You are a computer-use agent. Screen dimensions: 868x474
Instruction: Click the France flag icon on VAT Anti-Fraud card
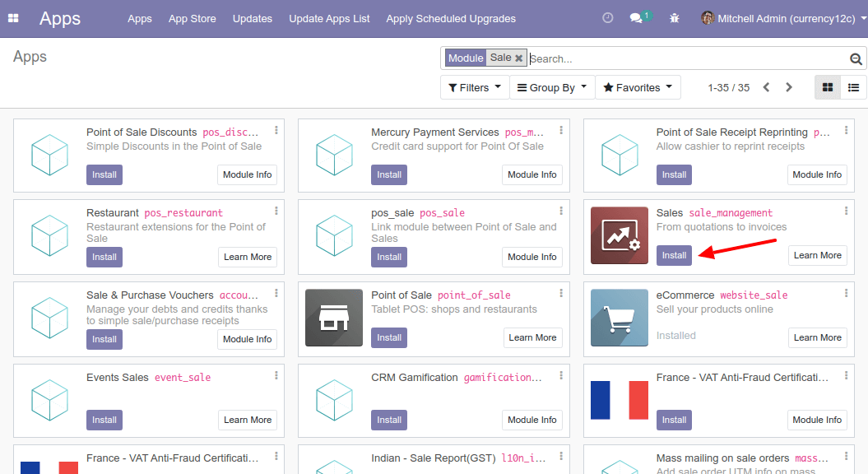[620, 400]
